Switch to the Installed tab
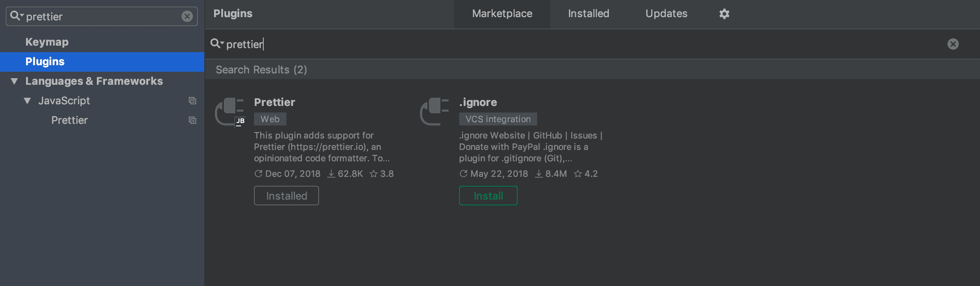This screenshot has height=286, width=980. (x=588, y=14)
